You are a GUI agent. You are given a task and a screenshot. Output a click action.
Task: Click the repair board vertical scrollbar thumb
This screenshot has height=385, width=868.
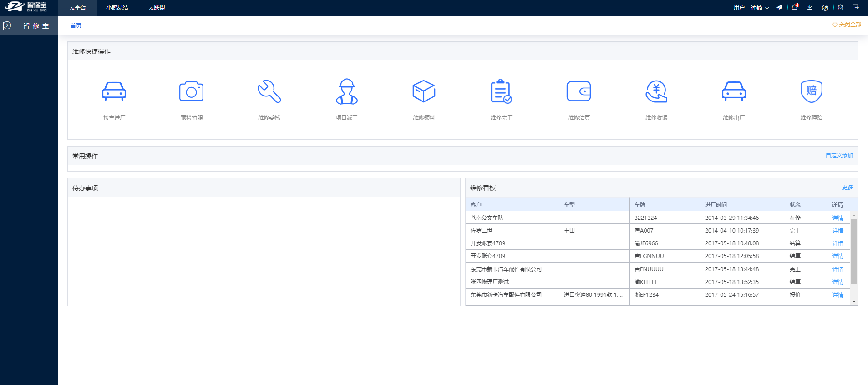(x=854, y=251)
